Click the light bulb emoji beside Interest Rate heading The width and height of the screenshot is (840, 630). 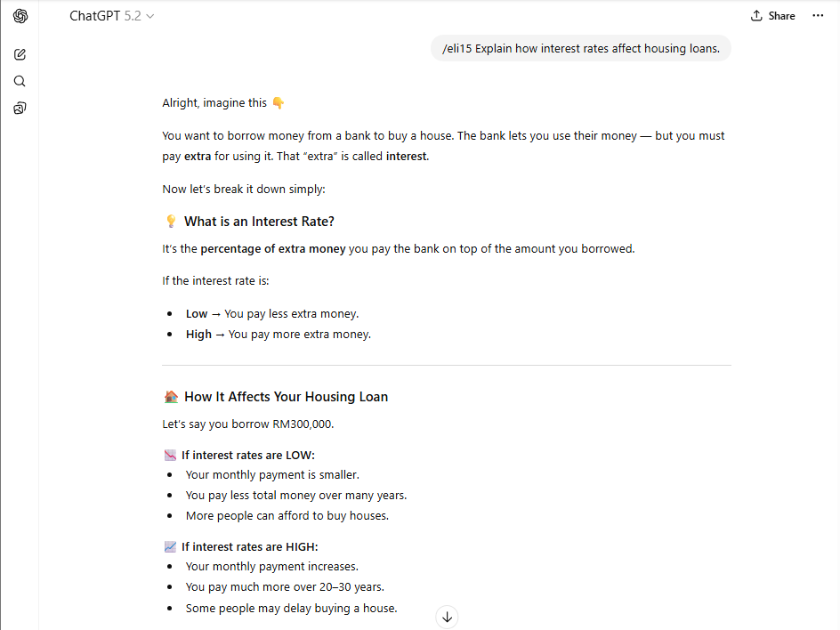pyautogui.click(x=171, y=222)
